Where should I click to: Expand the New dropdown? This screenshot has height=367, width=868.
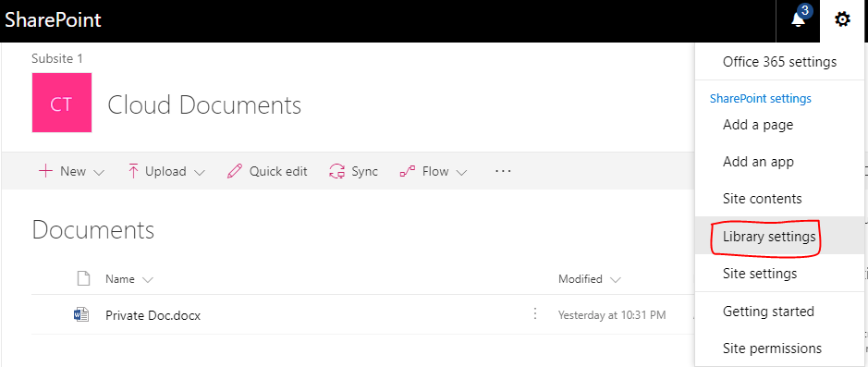[99, 172]
